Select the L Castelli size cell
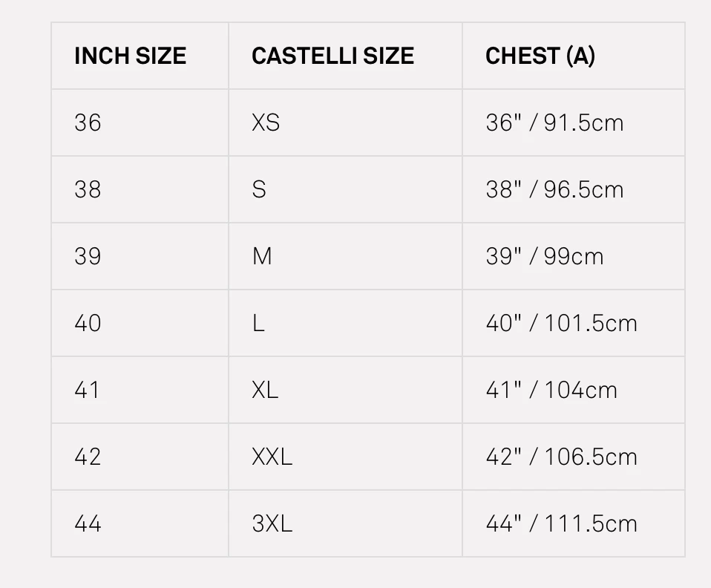 (258, 323)
